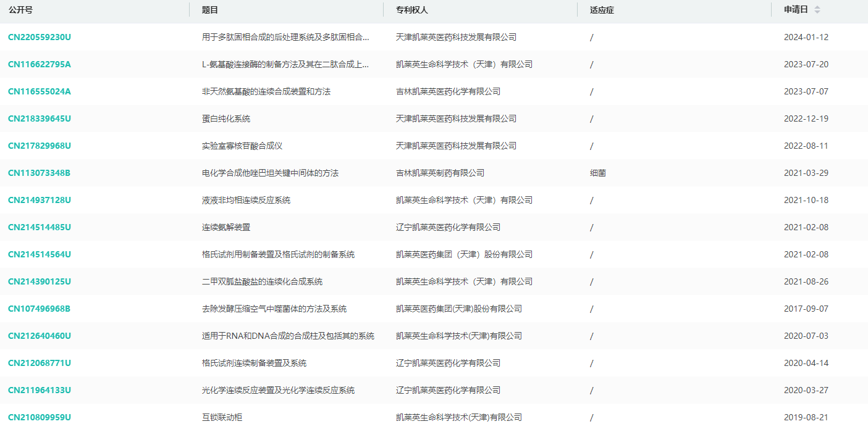
Task: Select title 适用于RNA和DNA合成的合成柱及包括其的系统
Action: point(288,336)
